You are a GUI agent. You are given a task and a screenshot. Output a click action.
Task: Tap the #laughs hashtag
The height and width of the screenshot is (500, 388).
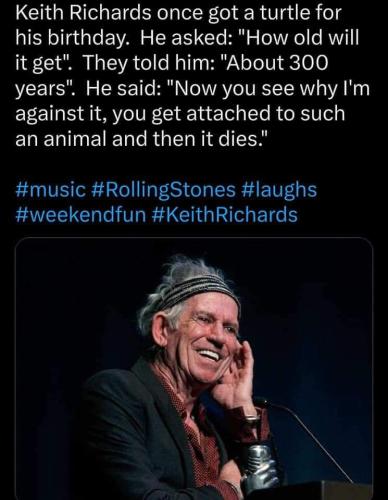(278, 190)
